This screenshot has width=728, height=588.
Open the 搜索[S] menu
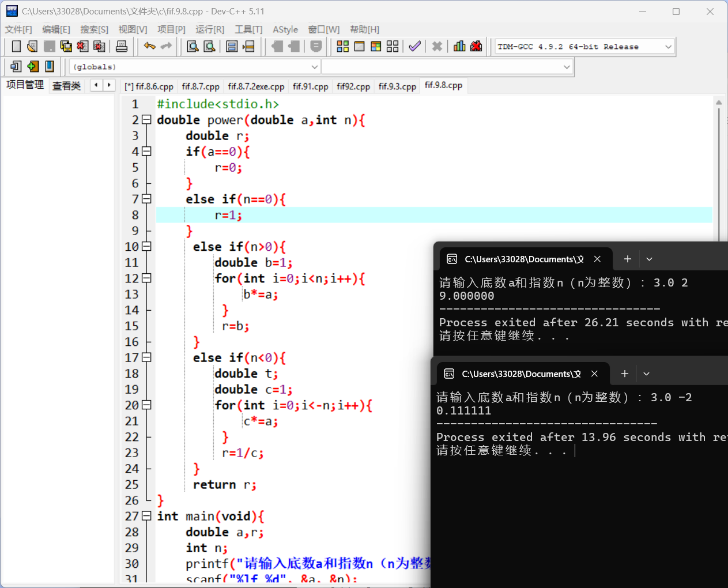94,29
